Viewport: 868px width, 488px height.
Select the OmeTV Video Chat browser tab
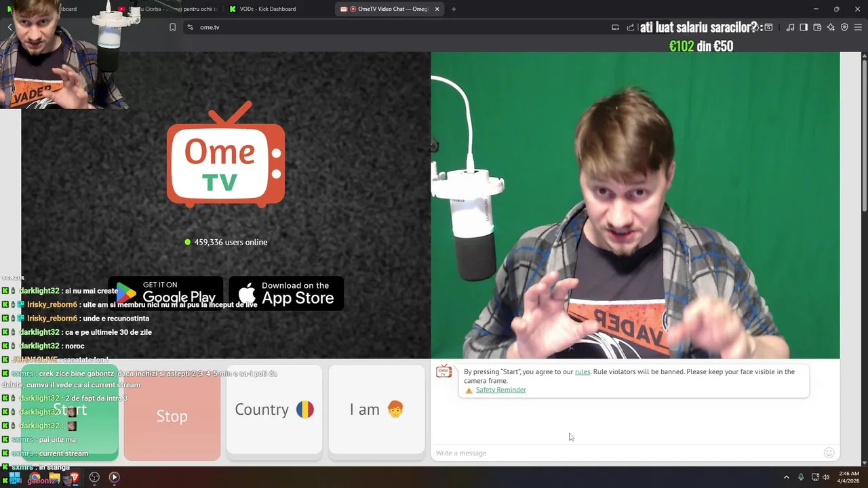tap(388, 9)
